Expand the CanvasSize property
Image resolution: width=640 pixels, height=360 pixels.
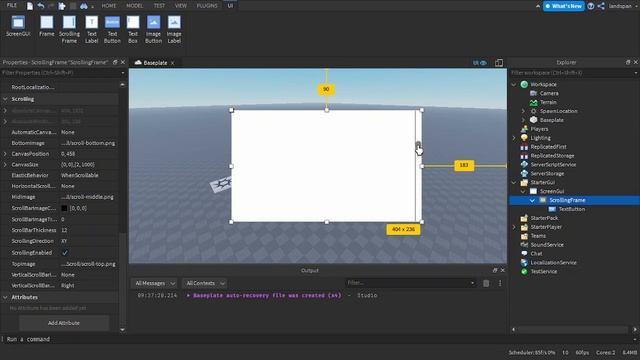point(5,164)
